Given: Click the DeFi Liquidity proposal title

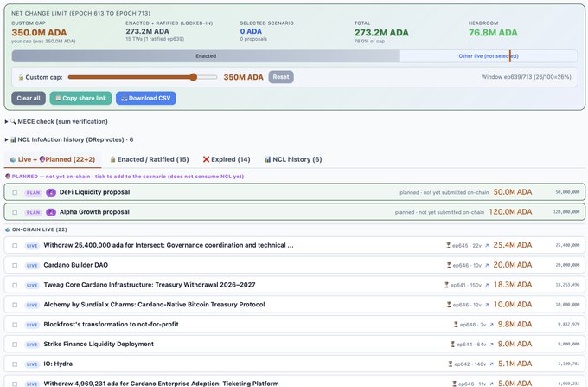Looking at the screenshot, I should 94,192.
